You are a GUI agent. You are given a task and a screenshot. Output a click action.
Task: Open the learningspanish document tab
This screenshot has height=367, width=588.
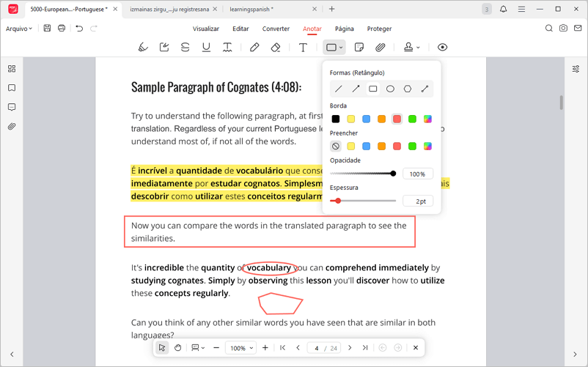(251, 9)
